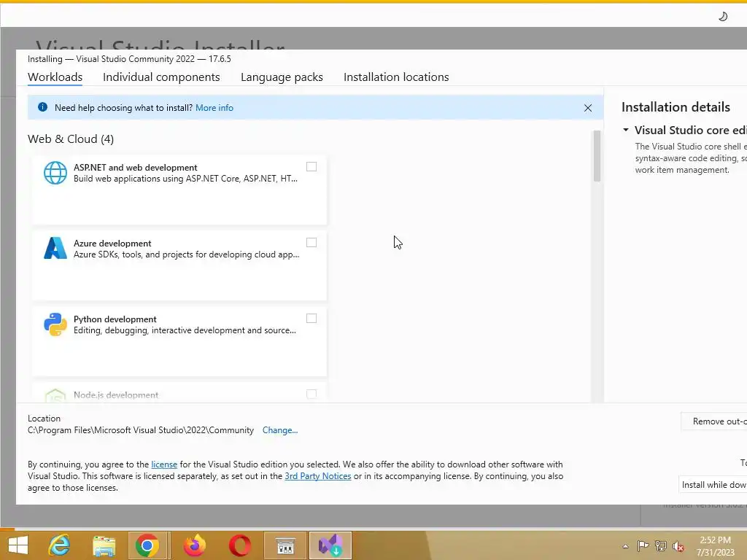The image size is (747, 560).
Task: Click the blue info icon in the help banner
Action: (42, 107)
